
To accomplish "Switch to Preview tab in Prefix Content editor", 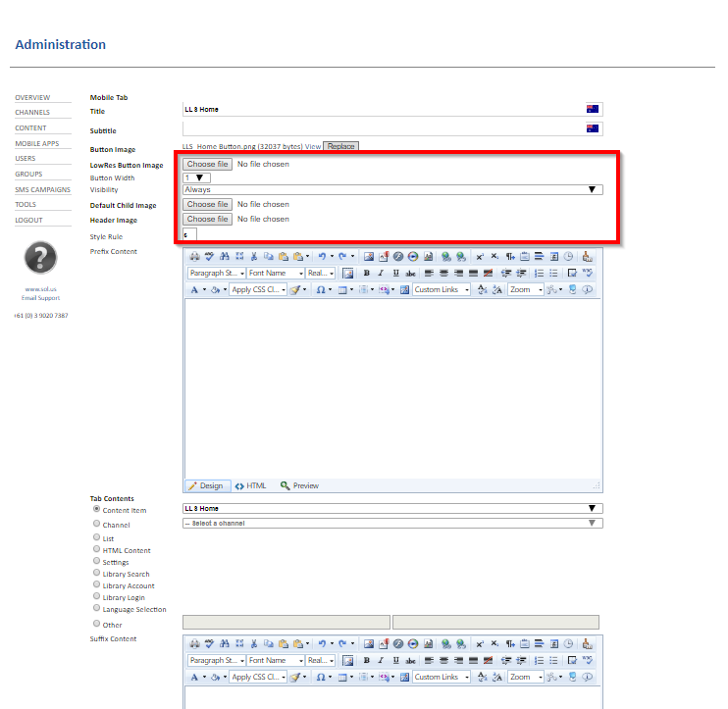I will pos(299,485).
